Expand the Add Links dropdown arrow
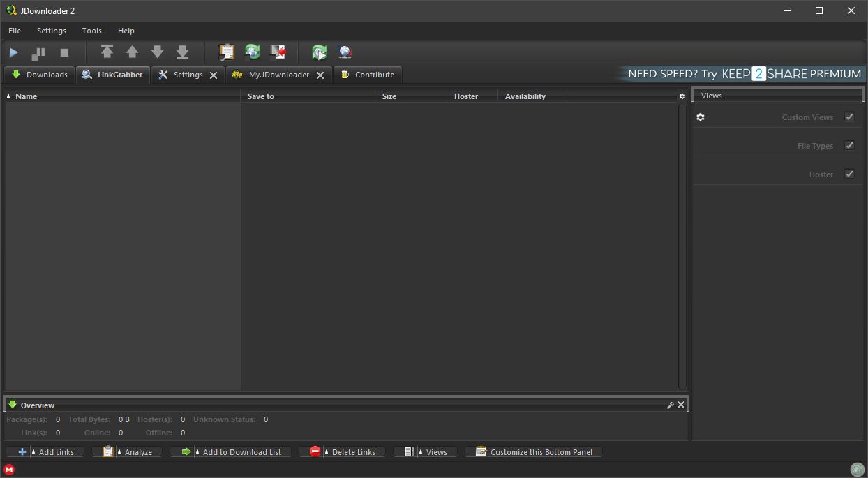Viewport: 868px width, 478px height. pyautogui.click(x=33, y=451)
